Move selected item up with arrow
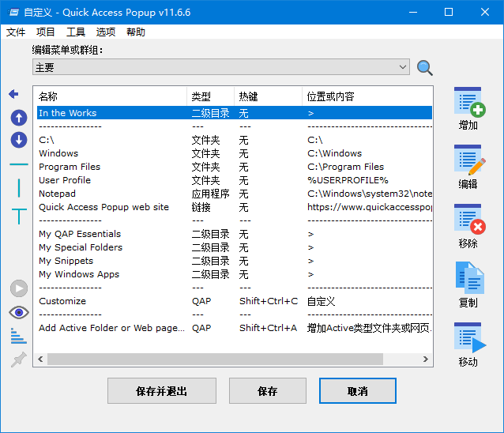 pos(19,118)
